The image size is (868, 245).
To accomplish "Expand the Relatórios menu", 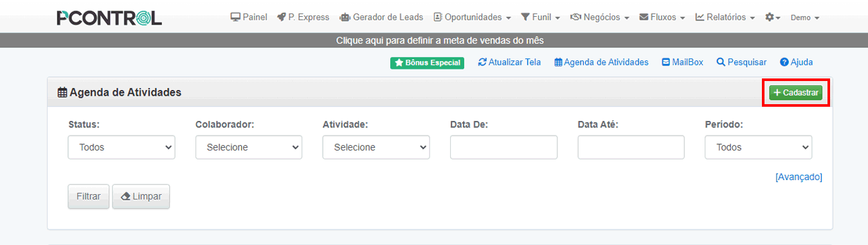I will point(725,17).
